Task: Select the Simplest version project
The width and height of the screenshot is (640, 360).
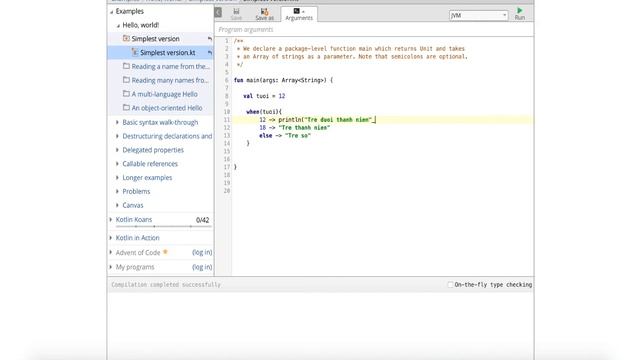Action: pos(156,39)
